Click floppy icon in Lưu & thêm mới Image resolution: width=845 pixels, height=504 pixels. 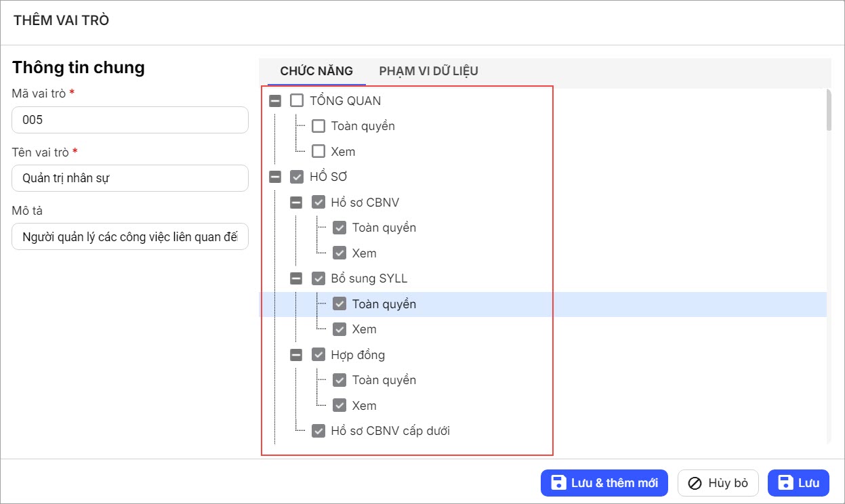tap(558, 483)
